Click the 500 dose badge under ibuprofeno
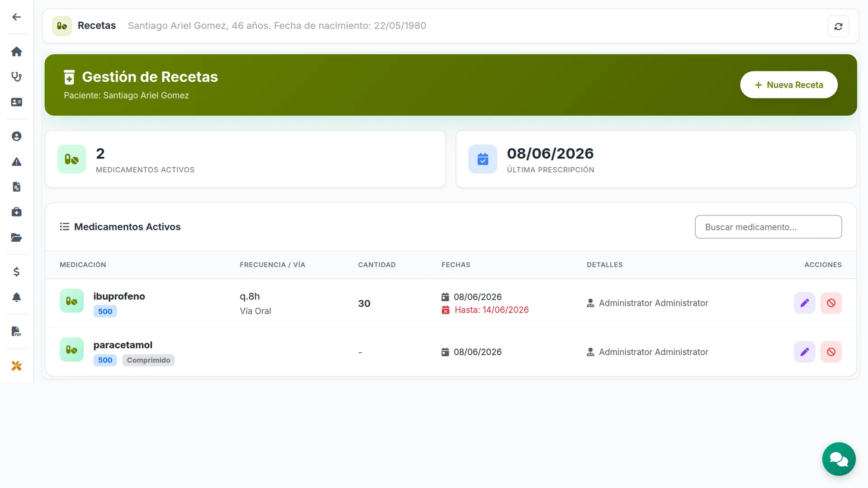 click(x=105, y=311)
